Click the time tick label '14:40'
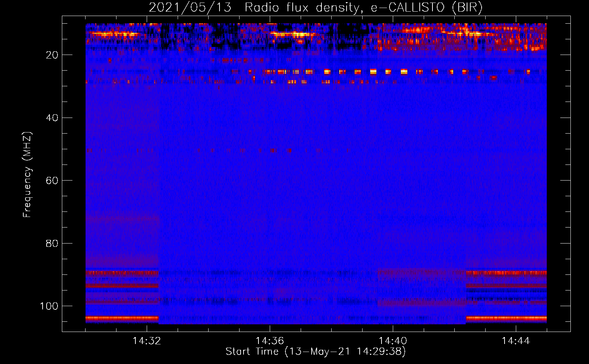Screen dimensions: 589x364 tap(393, 341)
